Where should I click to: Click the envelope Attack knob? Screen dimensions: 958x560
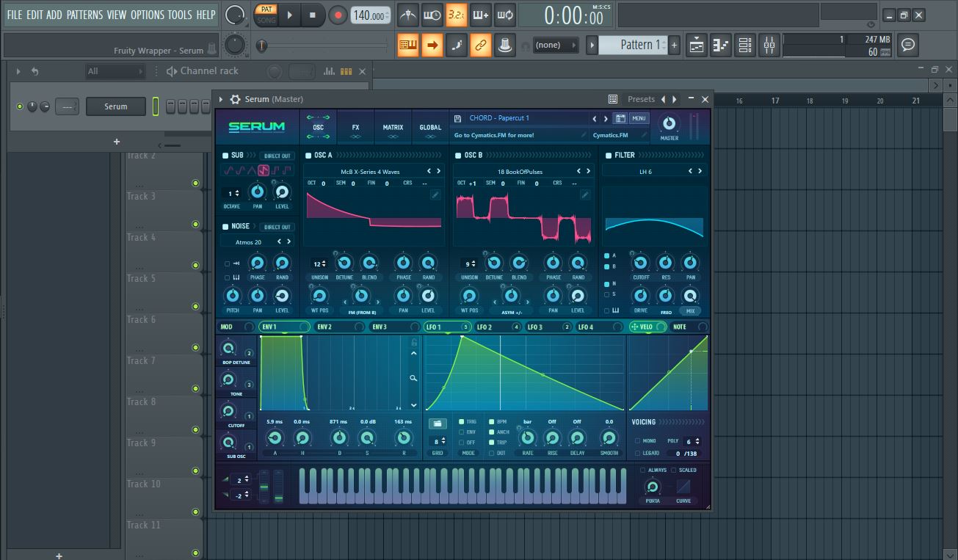(x=275, y=438)
